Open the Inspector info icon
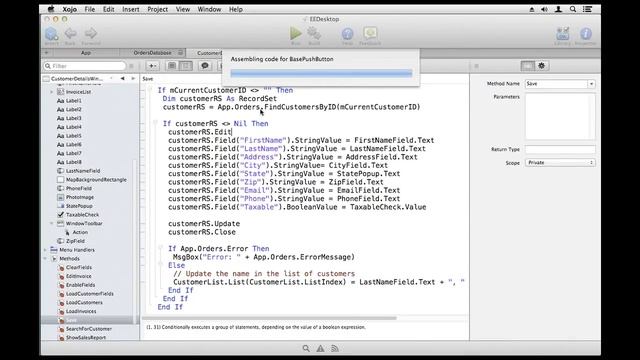Screen dimensions: 640x360 [x=586, y=33]
